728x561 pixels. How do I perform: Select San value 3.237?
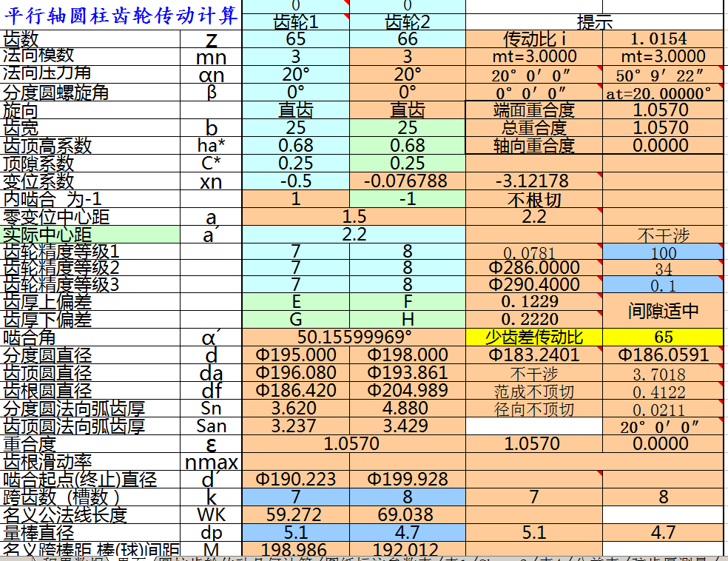pyautogui.click(x=296, y=426)
